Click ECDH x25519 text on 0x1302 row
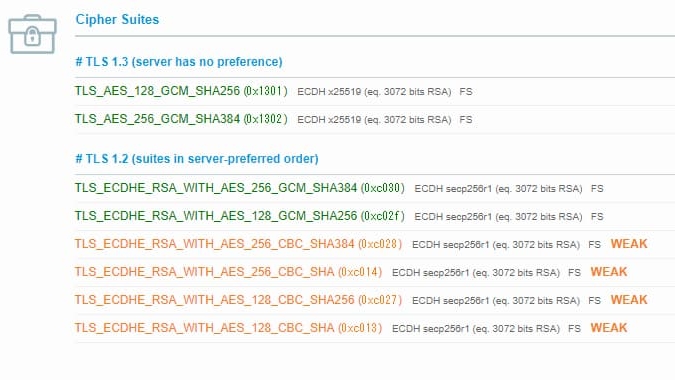 click(329, 120)
